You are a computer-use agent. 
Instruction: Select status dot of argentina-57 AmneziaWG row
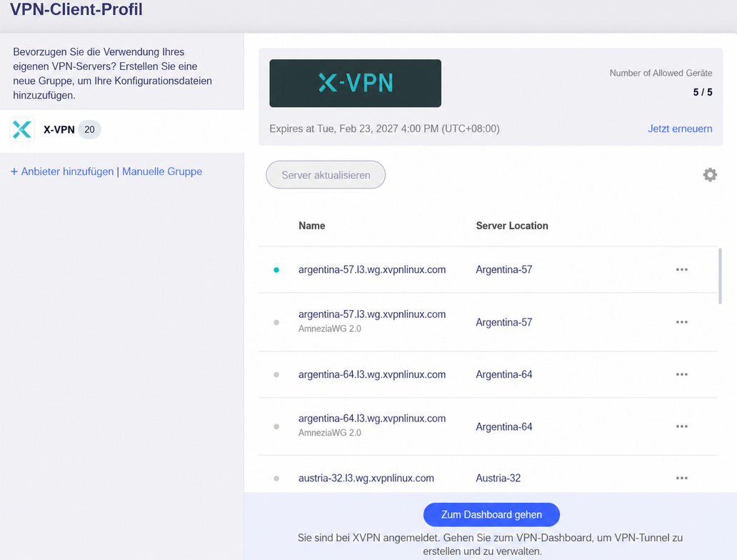click(x=276, y=323)
